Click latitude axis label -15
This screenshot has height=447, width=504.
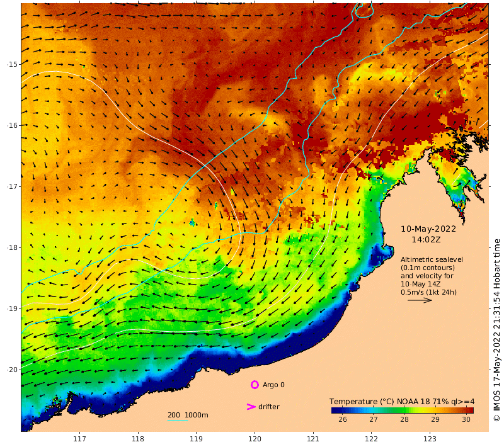12,64
